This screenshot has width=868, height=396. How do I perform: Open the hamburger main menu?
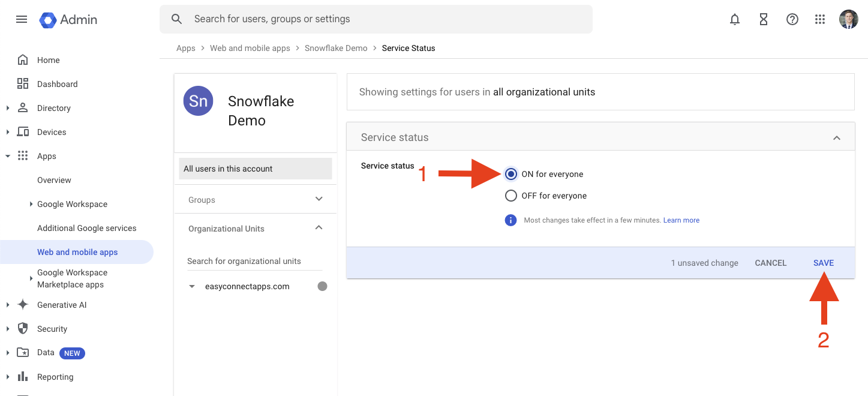coord(22,19)
